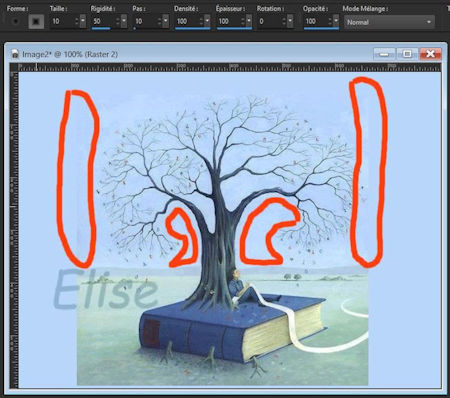
Task: Click the Rotation spinner arrows
Action: 284,21
